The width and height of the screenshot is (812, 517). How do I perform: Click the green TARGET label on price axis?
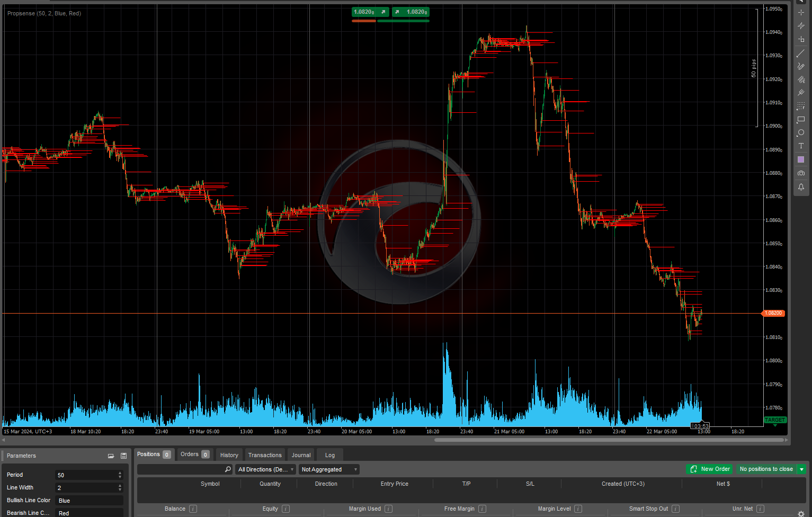coord(775,420)
